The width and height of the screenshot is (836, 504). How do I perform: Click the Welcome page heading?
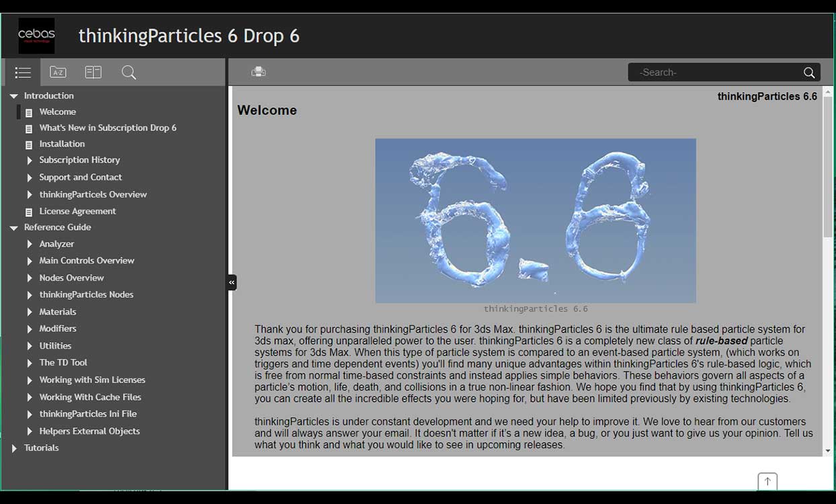pos(267,110)
